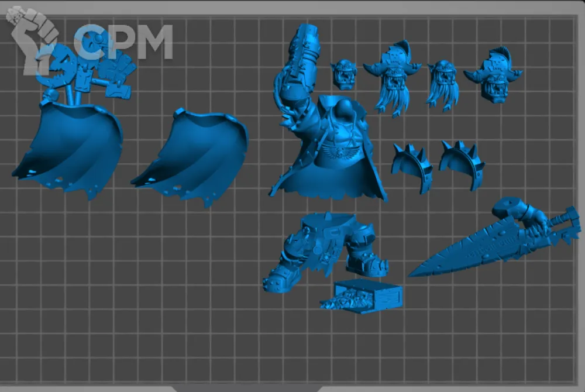Click the pirate hat crest on the rightmost head

495,54
